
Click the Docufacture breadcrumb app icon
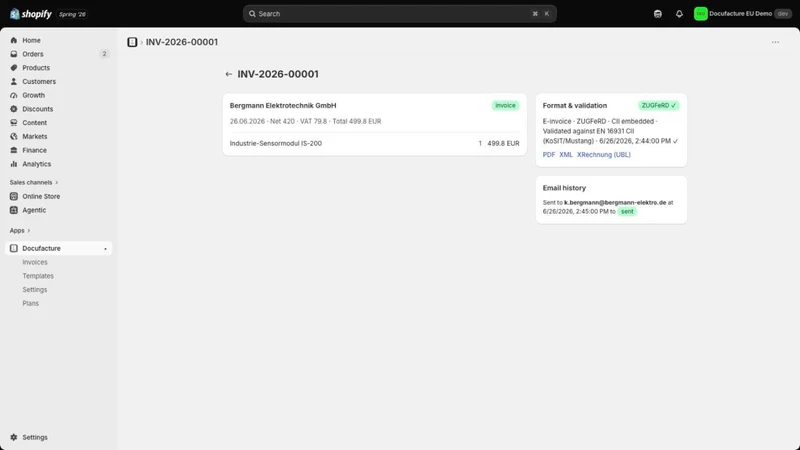132,42
